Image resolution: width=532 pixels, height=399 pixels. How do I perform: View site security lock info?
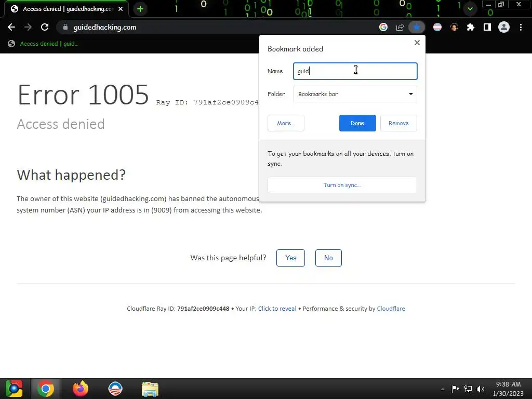[65, 27]
